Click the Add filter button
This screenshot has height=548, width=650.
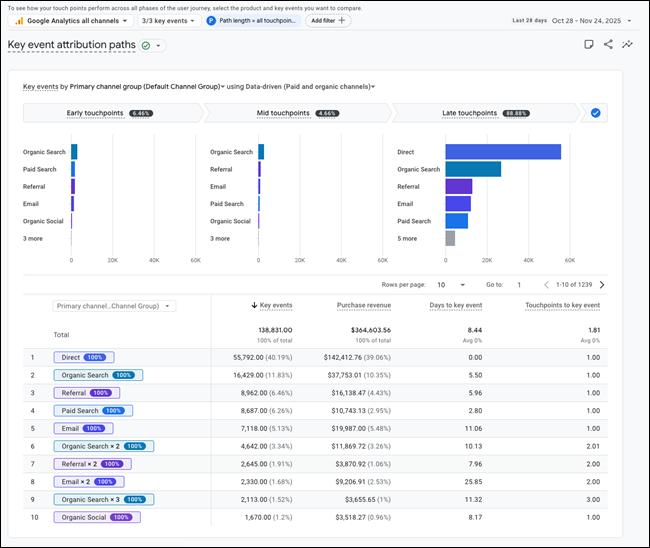tap(328, 21)
